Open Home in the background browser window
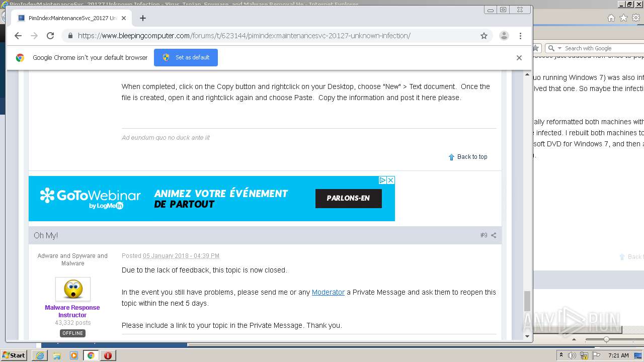Viewport: 644px width, 362px height. [x=611, y=18]
